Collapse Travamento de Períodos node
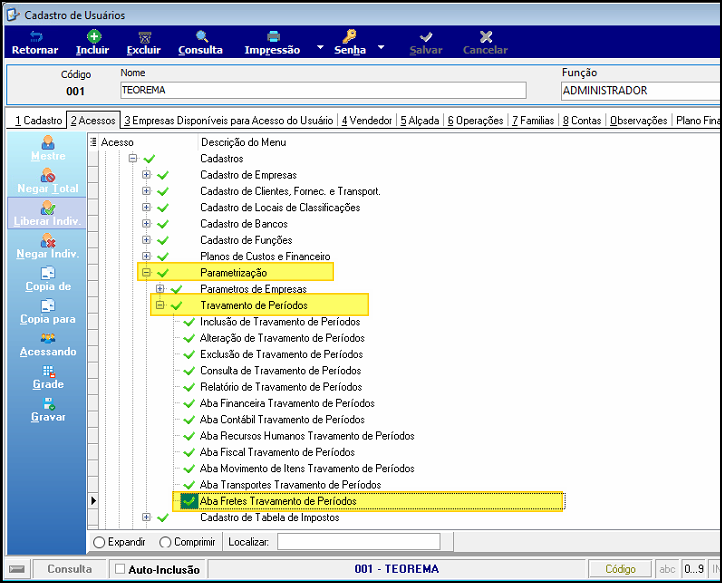Viewport: 722px width, 583px height. (160, 305)
